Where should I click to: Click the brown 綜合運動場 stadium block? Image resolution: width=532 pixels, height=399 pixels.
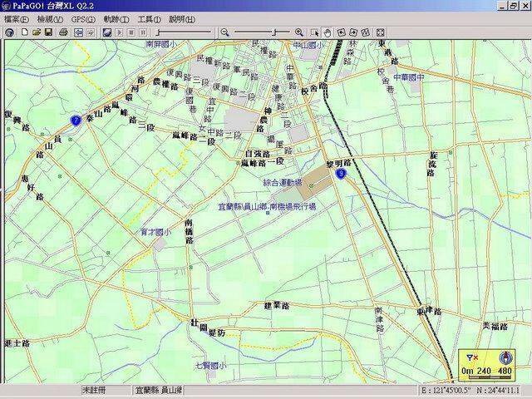click(x=318, y=183)
